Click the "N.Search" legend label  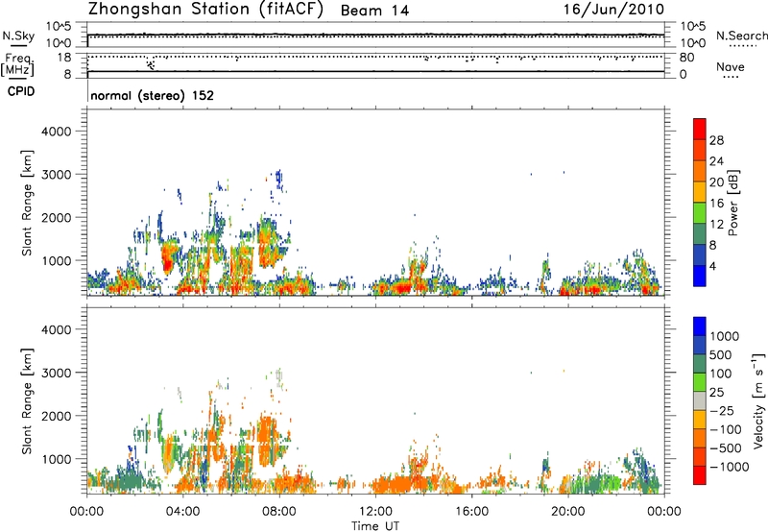pos(742,36)
